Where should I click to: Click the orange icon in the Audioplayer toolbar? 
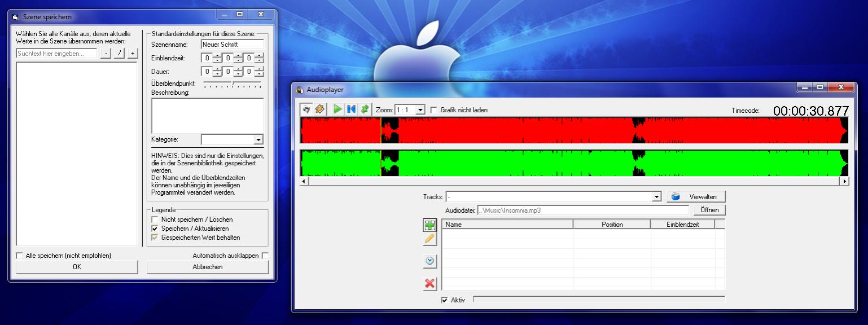319,109
